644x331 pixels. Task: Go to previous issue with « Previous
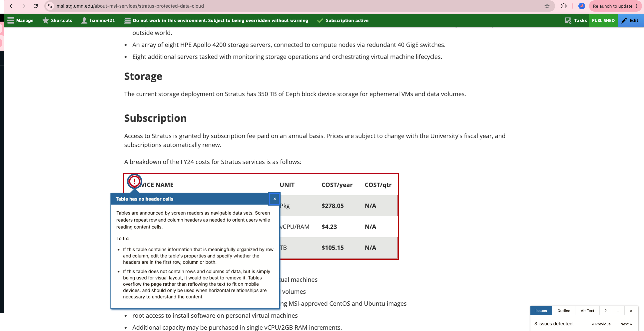[601, 324]
